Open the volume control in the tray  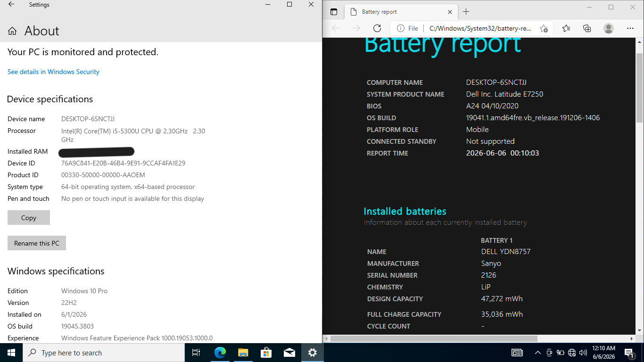[583, 353]
